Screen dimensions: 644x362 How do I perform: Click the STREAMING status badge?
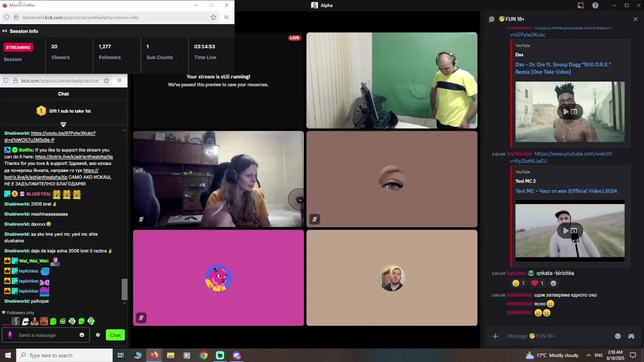click(18, 47)
